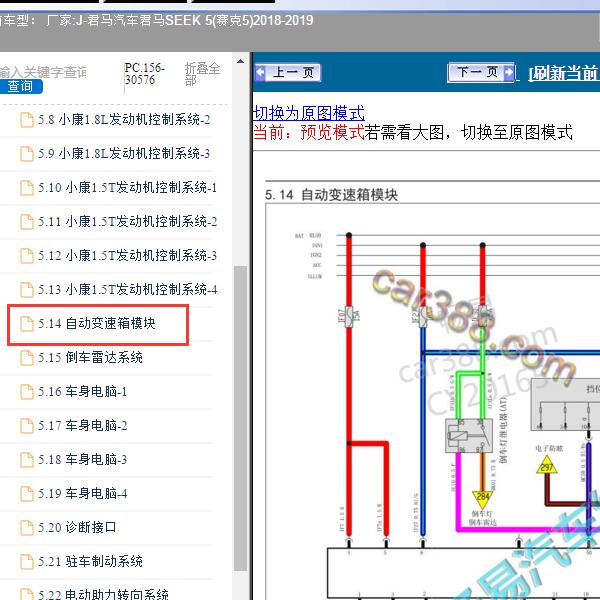Image resolution: width=600 pixels, height=600 pixels.
Task: Click the wiring diagram preview image
Action: pos(432,402)
